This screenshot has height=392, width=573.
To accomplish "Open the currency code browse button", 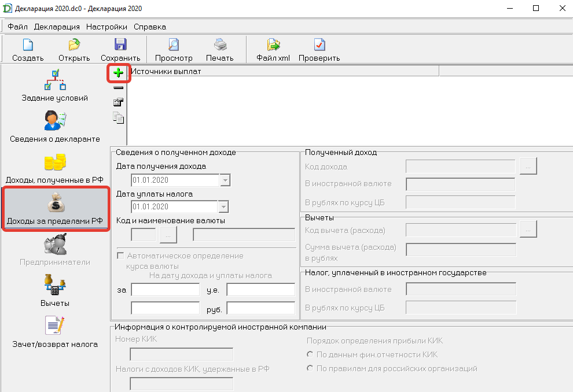I will coord(168,234).
